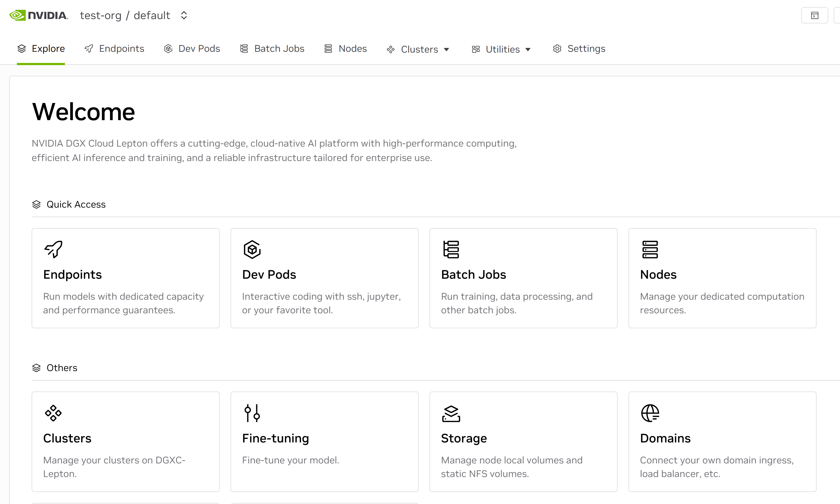
Task: Switch to the Explore tab
Action: (41, 48)
